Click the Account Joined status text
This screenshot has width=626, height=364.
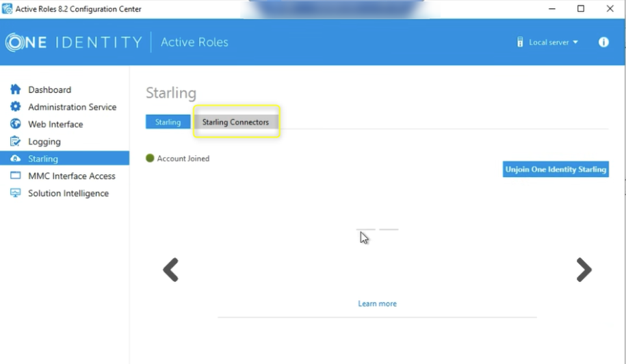tap(183, 159)
